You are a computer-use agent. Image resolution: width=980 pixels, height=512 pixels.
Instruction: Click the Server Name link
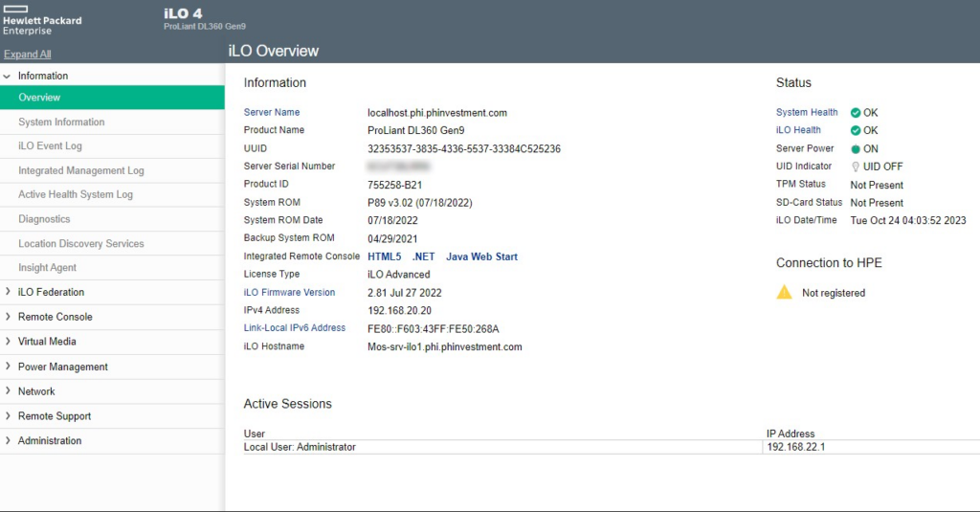(271, 113)
